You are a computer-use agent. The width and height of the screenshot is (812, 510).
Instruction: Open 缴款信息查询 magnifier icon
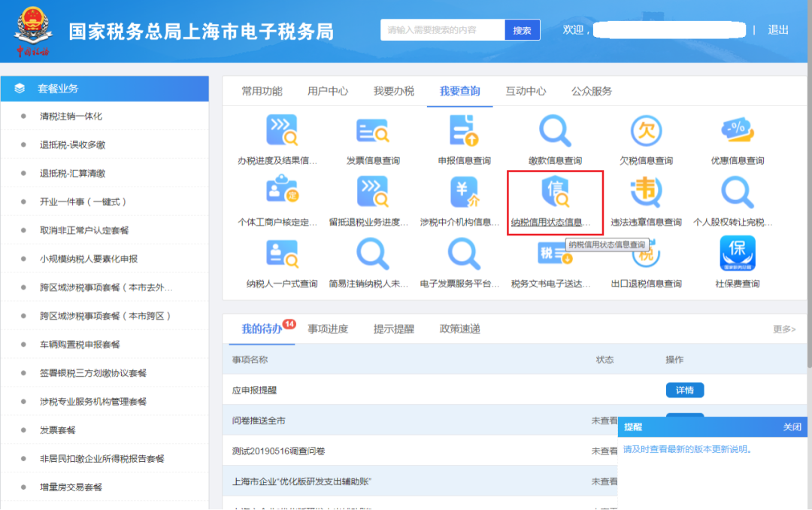click(555, 130)
